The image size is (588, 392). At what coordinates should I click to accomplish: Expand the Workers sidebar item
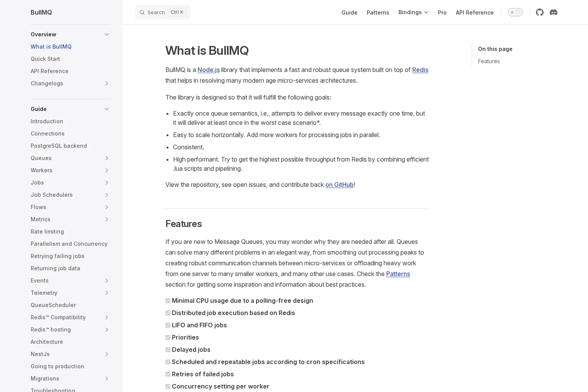coord(107,170)
